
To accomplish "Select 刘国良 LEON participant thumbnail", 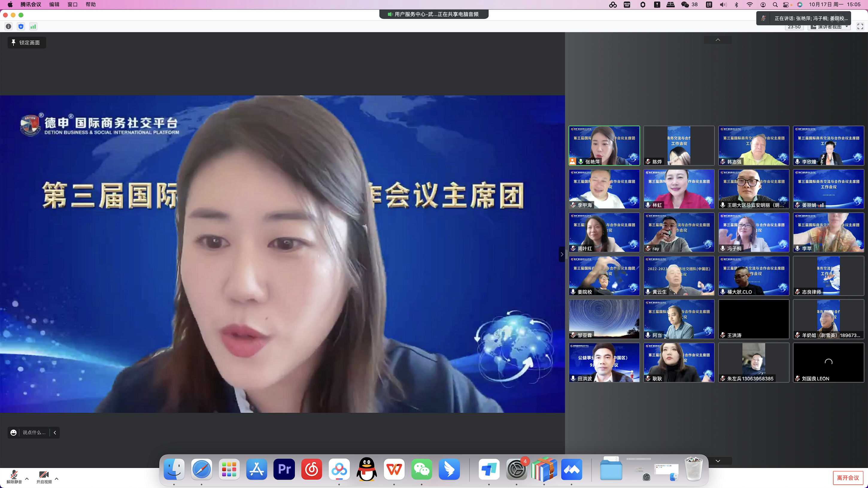I will tap(828, 362).
